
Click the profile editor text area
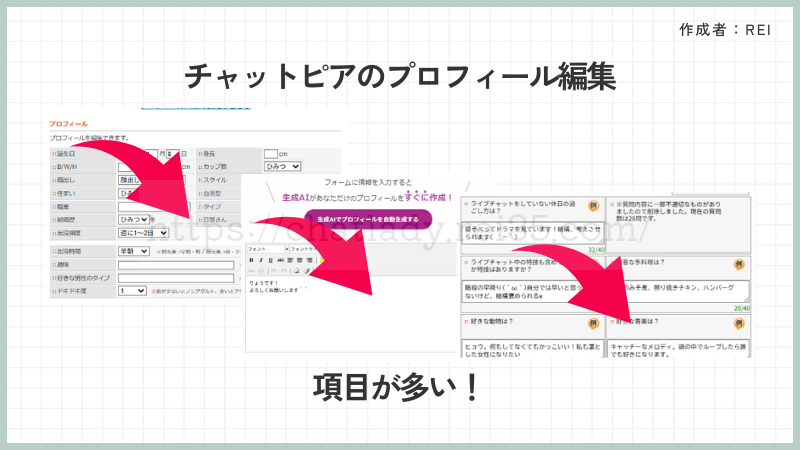click(351, 314)
